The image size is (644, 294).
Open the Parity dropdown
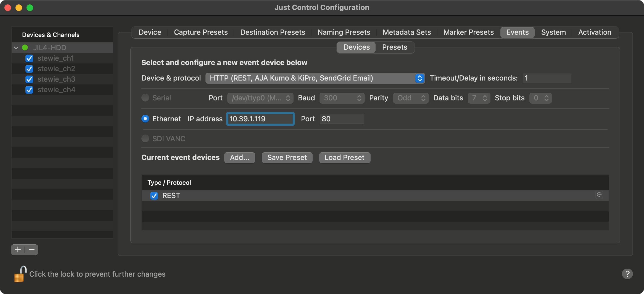coord(411,98)
